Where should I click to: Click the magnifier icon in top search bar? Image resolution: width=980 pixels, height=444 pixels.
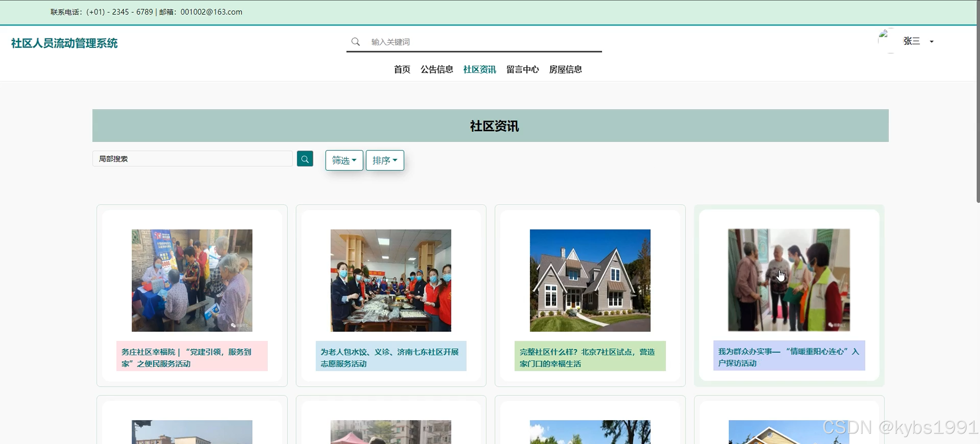[x=355, y=42]
